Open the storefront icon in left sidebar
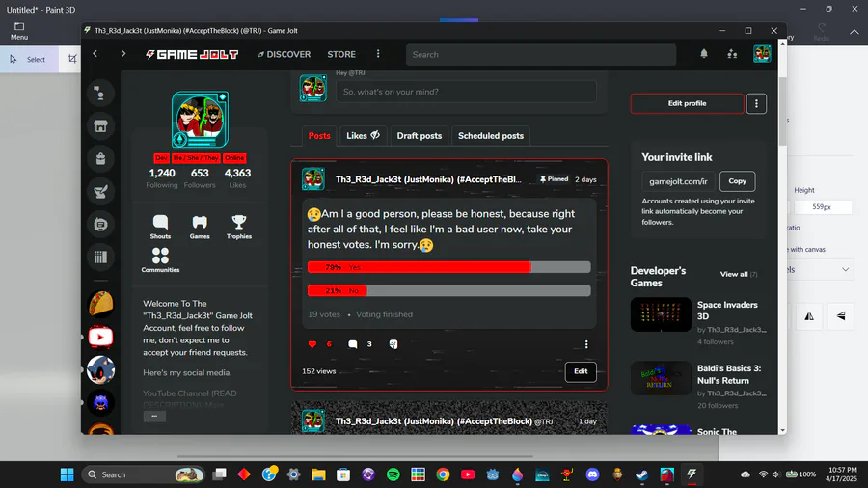868x488 pixels. 100,126
